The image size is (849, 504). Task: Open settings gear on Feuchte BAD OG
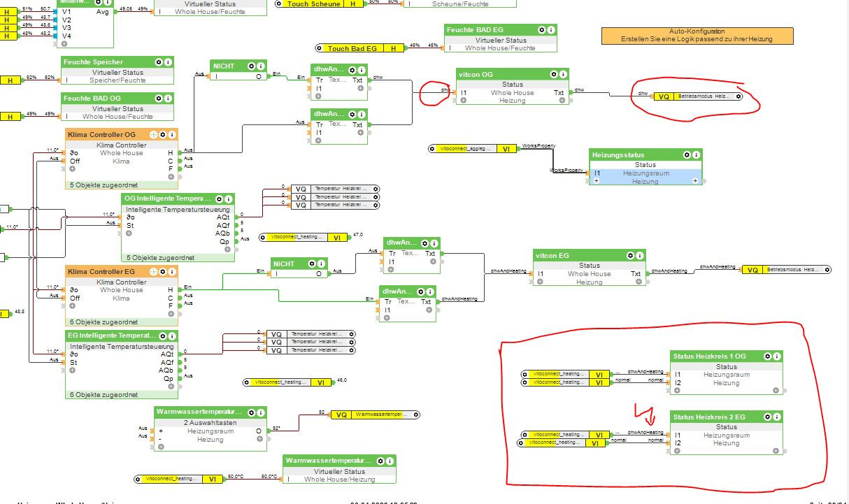[159, 99]
